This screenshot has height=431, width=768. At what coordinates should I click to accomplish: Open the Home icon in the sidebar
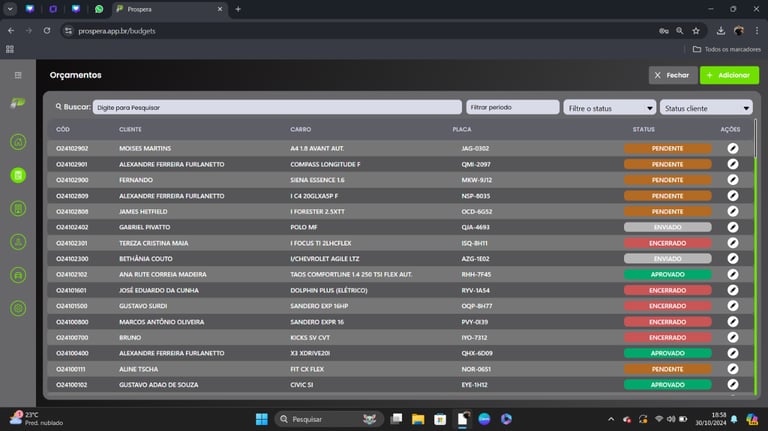[18, 142]
